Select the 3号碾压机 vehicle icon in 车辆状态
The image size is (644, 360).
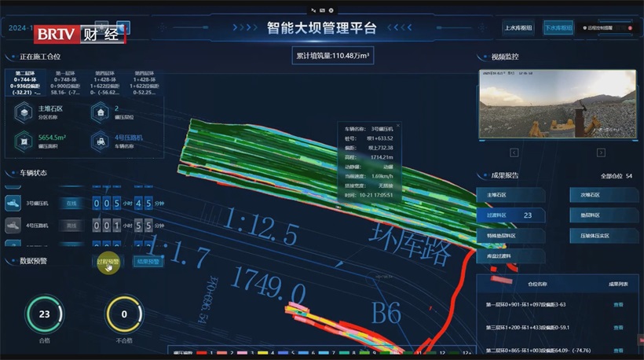click(13, 203)
